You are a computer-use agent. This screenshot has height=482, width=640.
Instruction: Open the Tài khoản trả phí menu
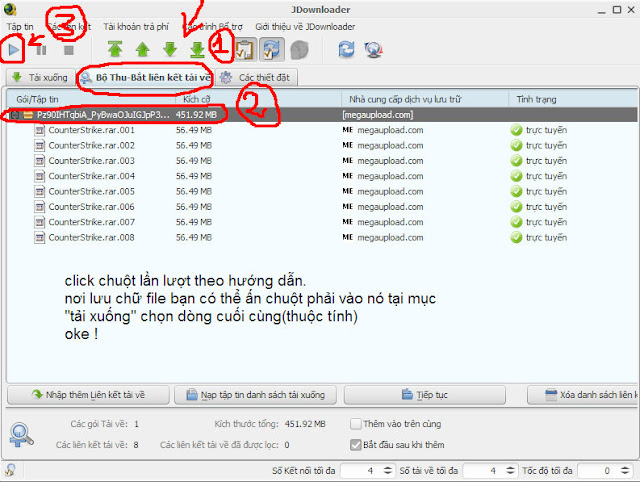tap(136, 27)
